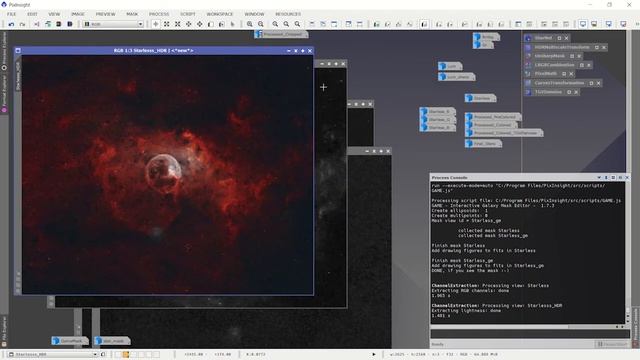Click the image window icon in Starless_HDR title bar
The image size is (640, 360).
click(18, 51)
